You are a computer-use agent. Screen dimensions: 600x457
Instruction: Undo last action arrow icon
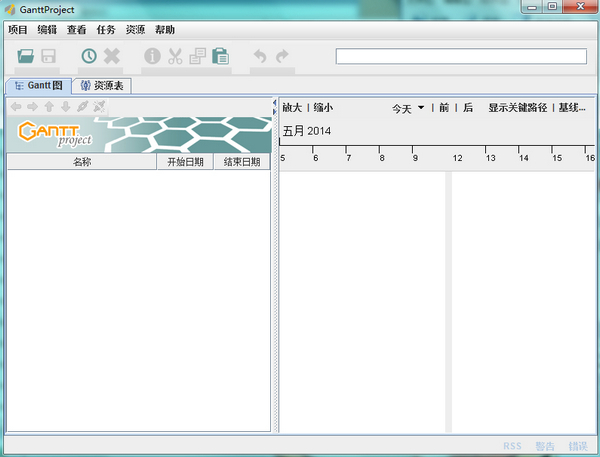260,56
